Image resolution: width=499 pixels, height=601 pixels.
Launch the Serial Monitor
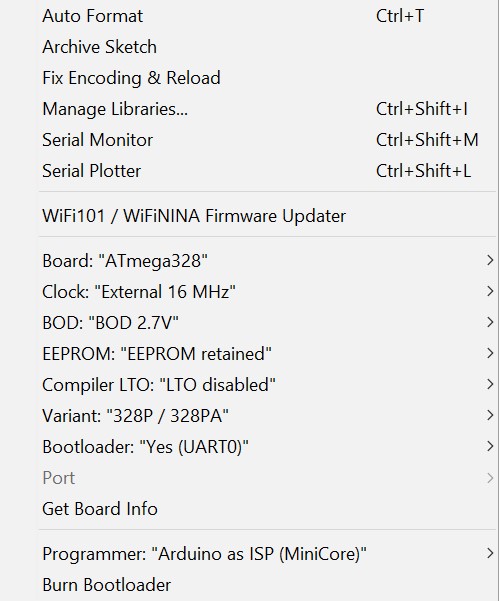267,140
